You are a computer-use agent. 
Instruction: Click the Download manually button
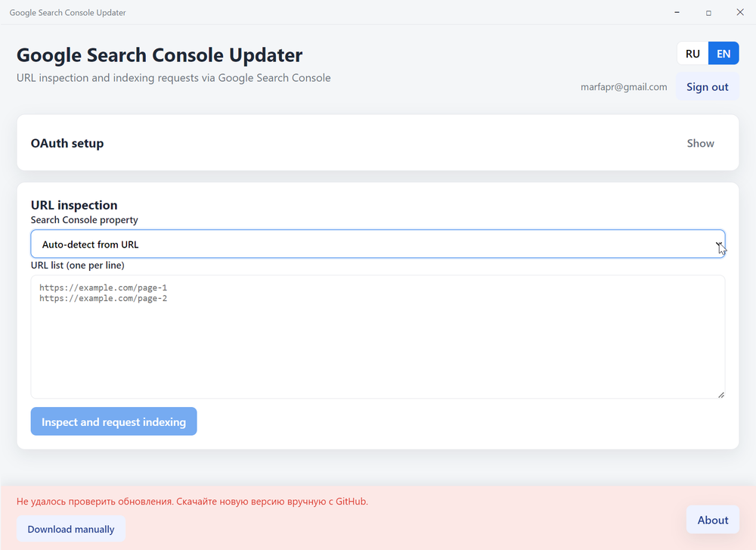71,529
